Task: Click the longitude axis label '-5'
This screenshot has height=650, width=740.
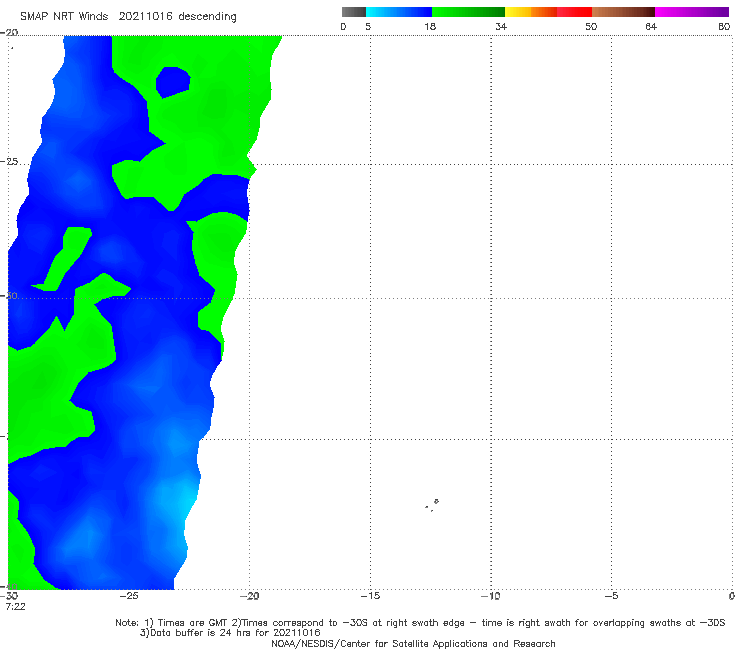Action: click(x=612, y=596)
